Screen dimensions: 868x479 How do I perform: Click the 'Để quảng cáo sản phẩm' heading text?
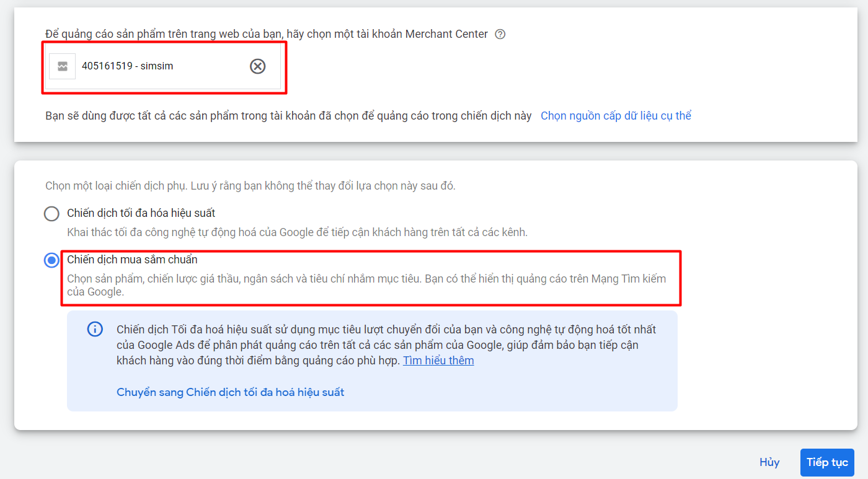[x=267, y=34]
